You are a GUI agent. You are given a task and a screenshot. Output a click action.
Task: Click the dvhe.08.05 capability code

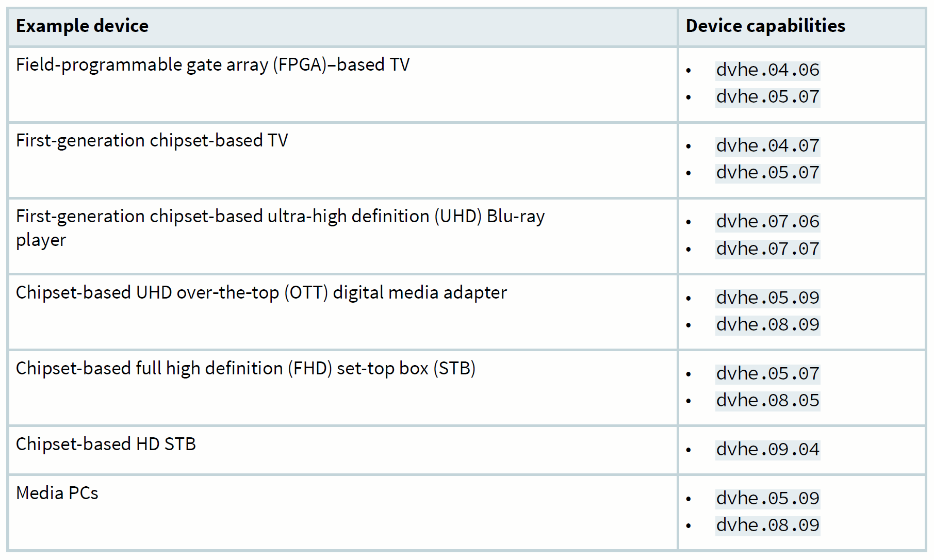(767, 401)
